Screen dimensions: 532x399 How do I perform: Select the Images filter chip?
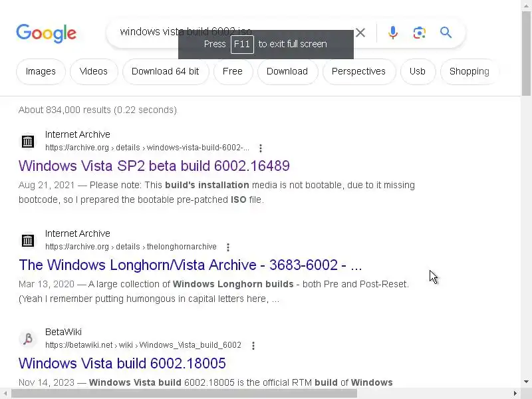41,72
